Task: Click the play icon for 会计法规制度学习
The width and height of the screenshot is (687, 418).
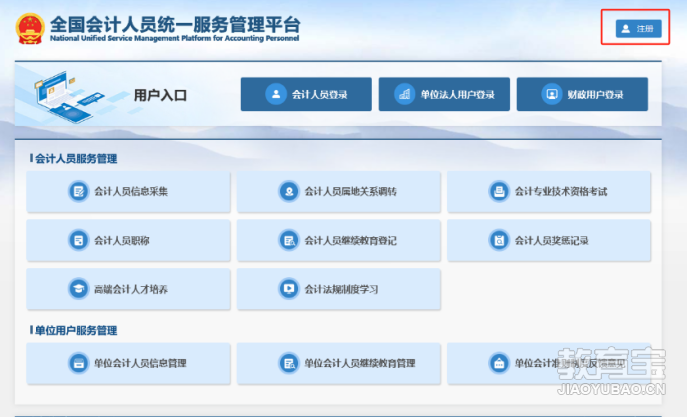Action: pos(289,289)
